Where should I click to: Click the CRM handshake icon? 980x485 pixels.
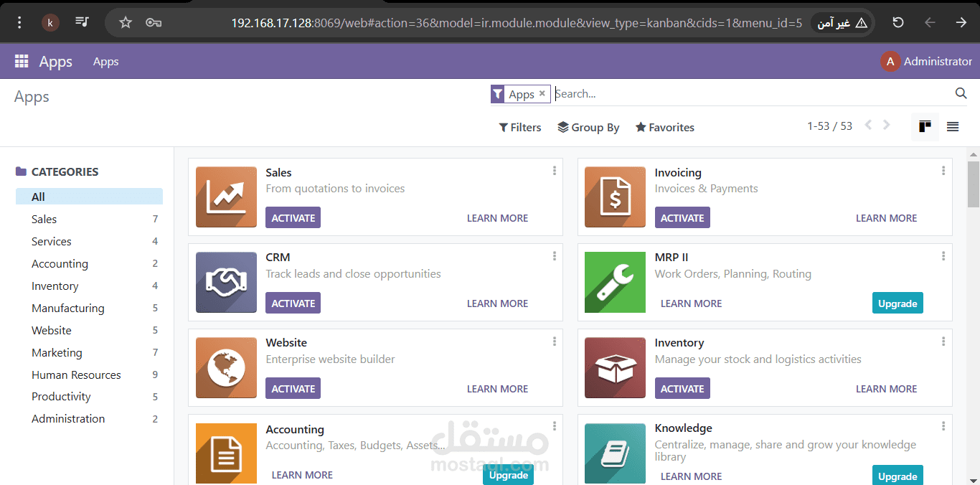226,283
